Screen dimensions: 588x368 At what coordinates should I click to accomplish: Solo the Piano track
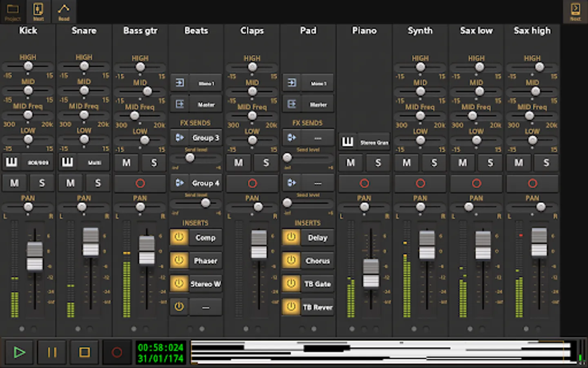pos(378,163)
